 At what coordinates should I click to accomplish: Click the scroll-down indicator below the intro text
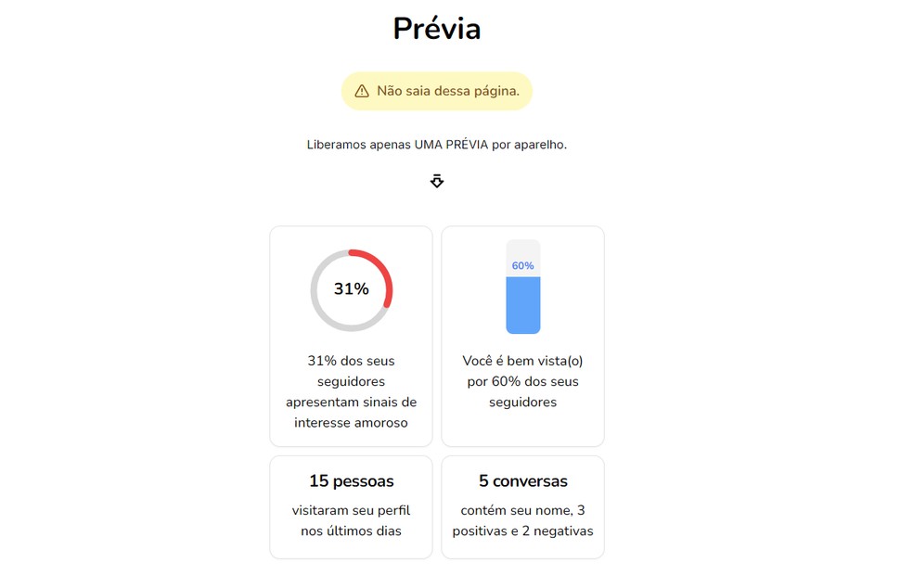(436, 181)
